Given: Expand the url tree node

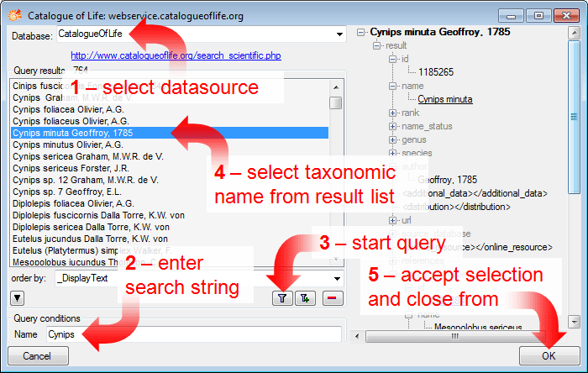Looking at the screenshot, I should pos(393,220).
